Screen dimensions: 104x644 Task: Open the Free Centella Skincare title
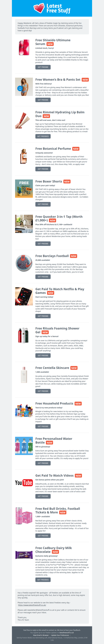pos(52,368)
